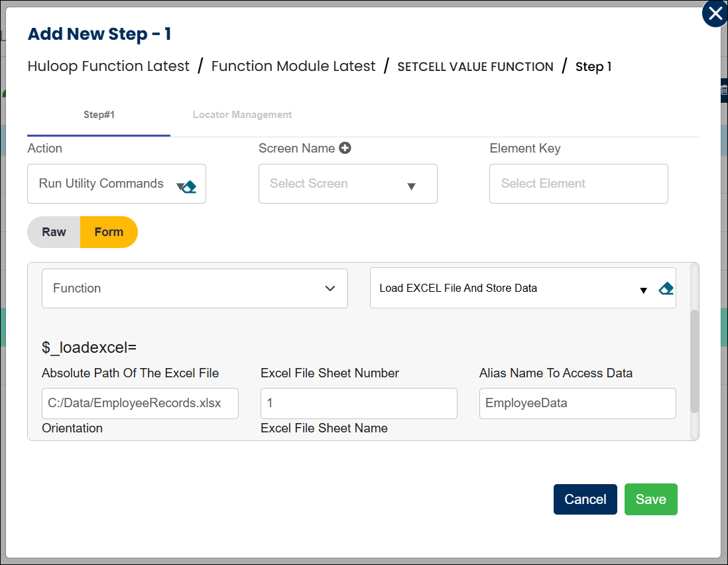
Task: Open the Select Screen dropdown
Action: [x=347, y=184]
